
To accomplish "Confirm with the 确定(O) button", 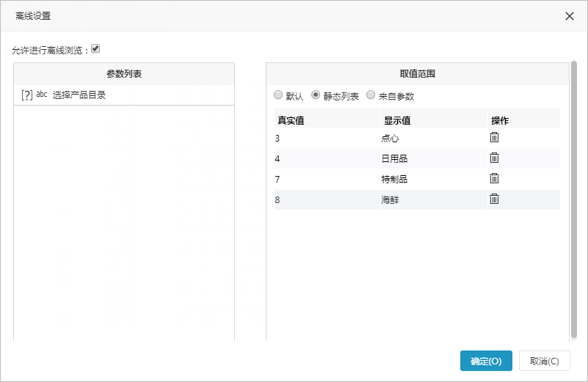I will (x=486, y=361).
